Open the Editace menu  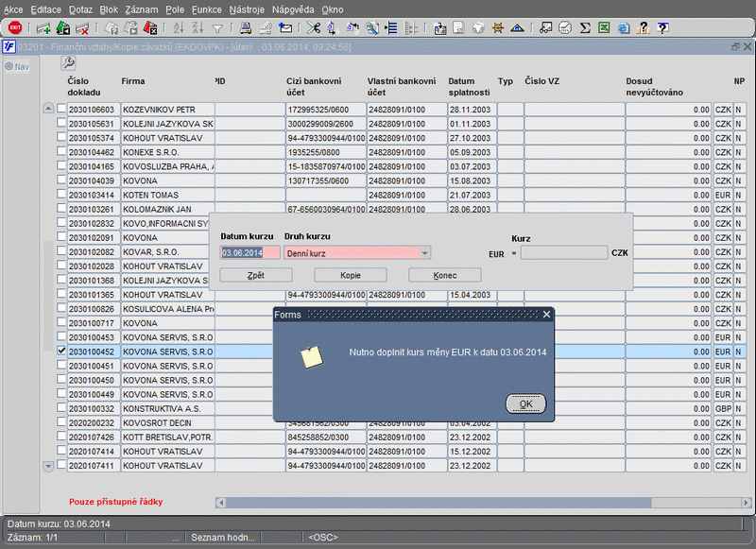coord(45,9)
